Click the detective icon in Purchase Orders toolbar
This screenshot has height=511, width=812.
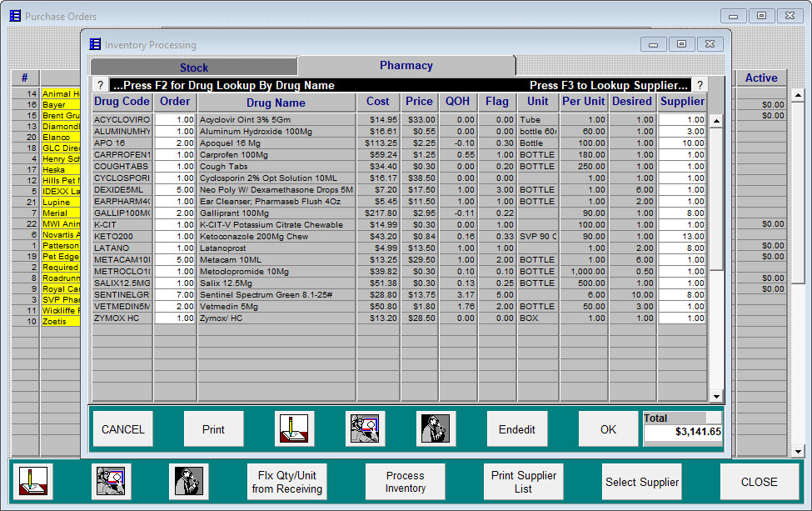(188, 482)
